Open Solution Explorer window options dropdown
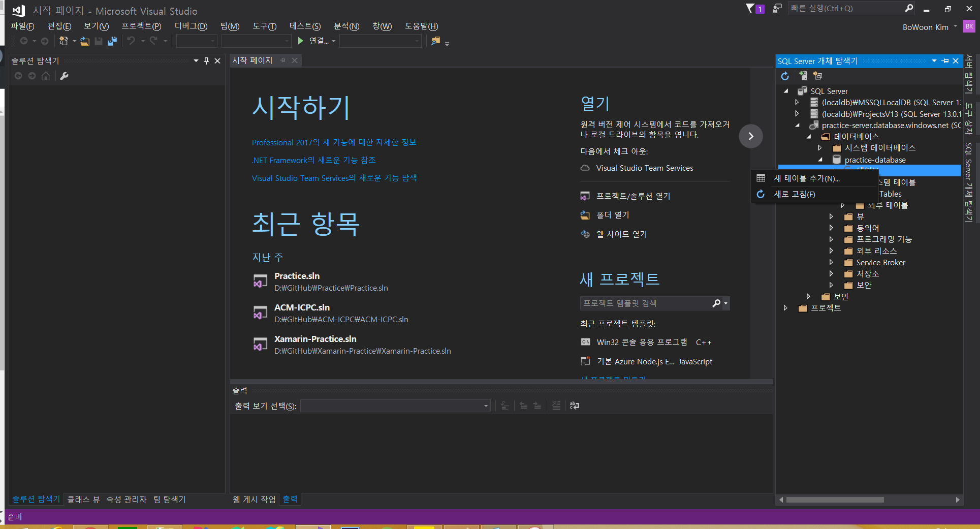 (x=196, y=61)
